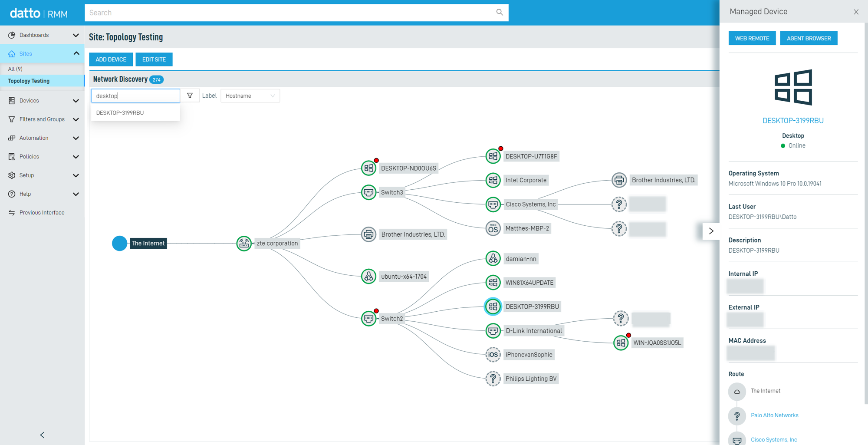Launch WEB REMOTE session
This screenshot has width=868, height=445.
[752, 38]
